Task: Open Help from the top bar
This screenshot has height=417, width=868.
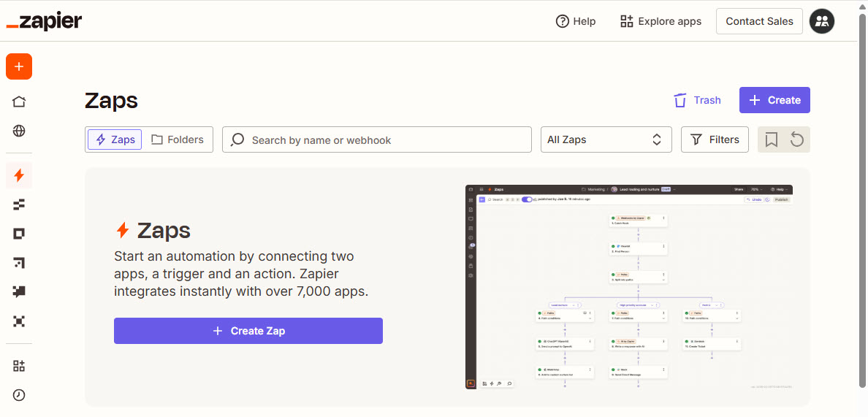Action: pyautogui.click(x=576, y=22)
